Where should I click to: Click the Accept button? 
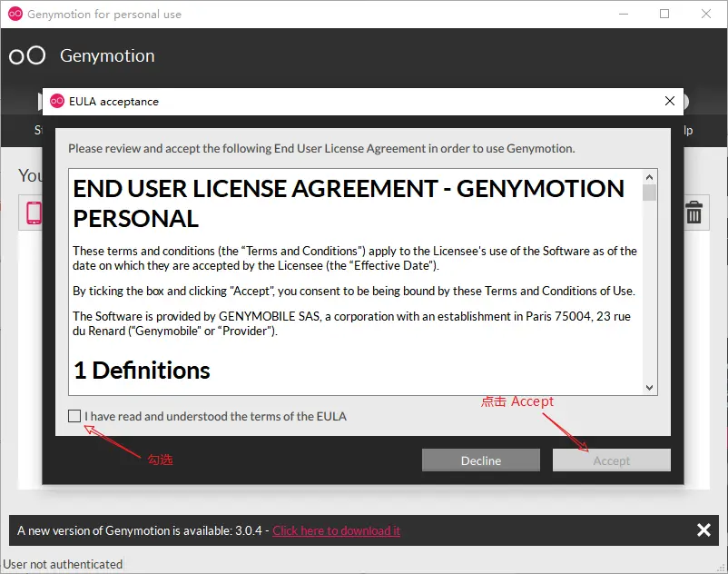coord(611,460)
